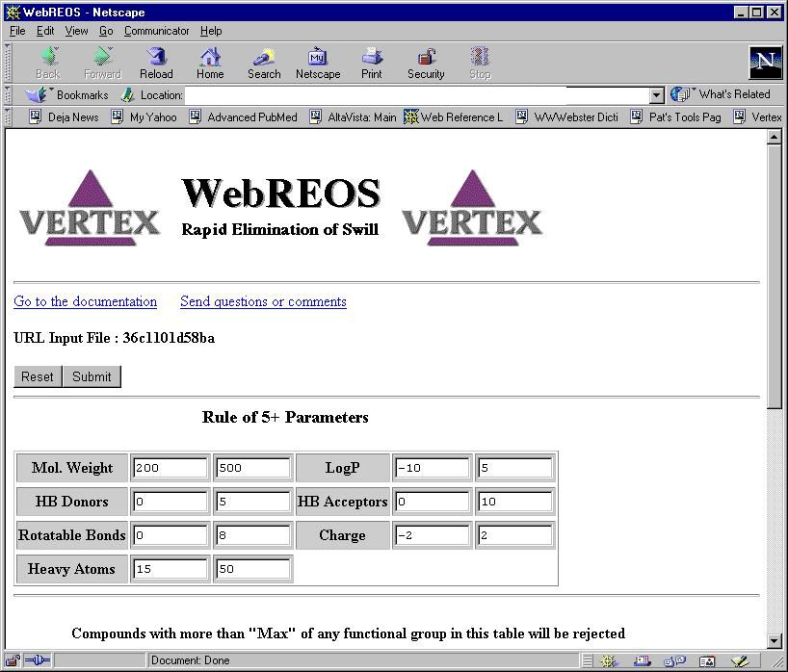Click the Heavy Atoms maximum field (50)
Image resolution: width=788 pixels, height=672 pixels.
click(x=253, y=569)
